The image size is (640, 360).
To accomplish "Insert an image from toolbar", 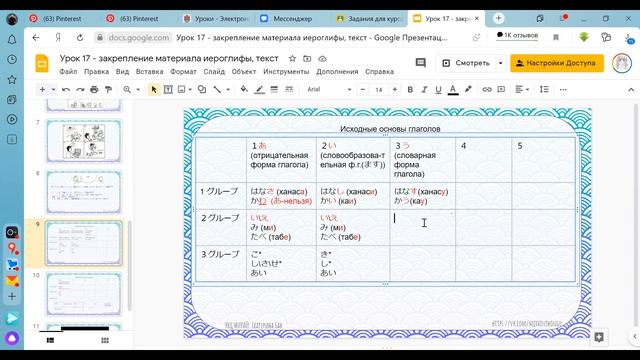I will [x=182, y=89].
